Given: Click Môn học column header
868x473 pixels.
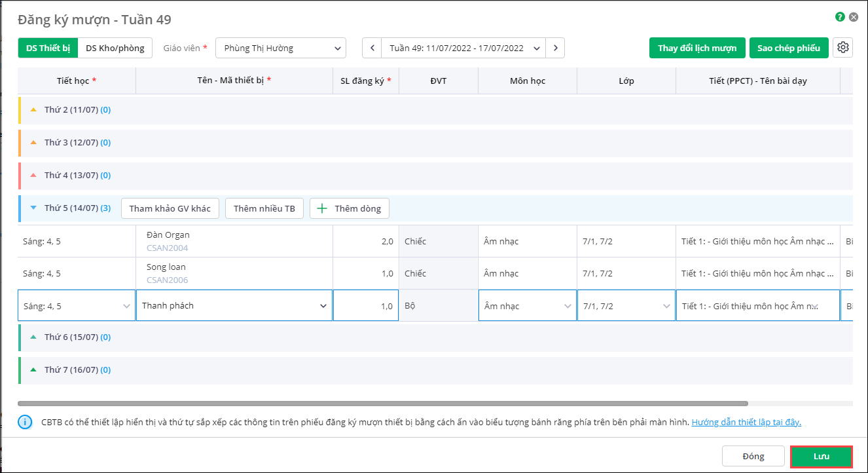Looking at the screenshot, I should coord(528,81).
